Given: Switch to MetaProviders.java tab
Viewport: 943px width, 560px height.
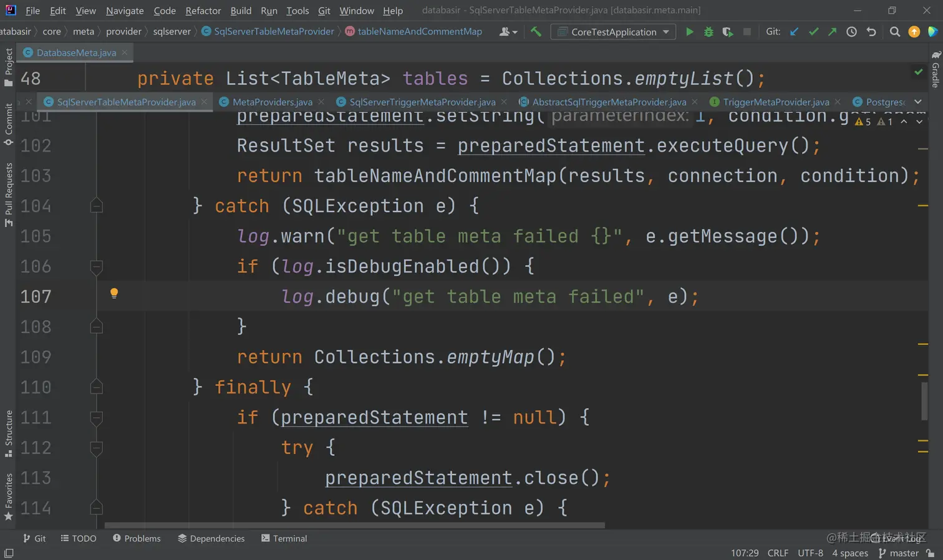Looking at the screenshot, I should [x=272, y=102].
